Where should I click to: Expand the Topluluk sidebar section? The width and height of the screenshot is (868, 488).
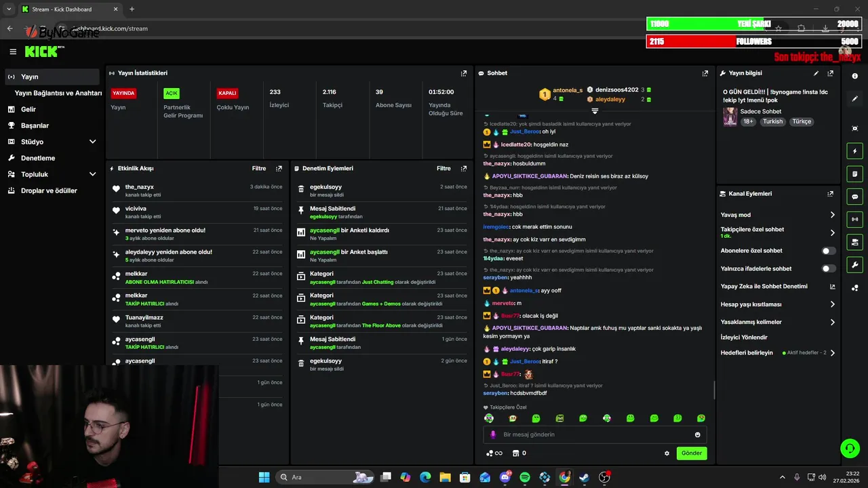pyautogui.click(x=92, y=174)
